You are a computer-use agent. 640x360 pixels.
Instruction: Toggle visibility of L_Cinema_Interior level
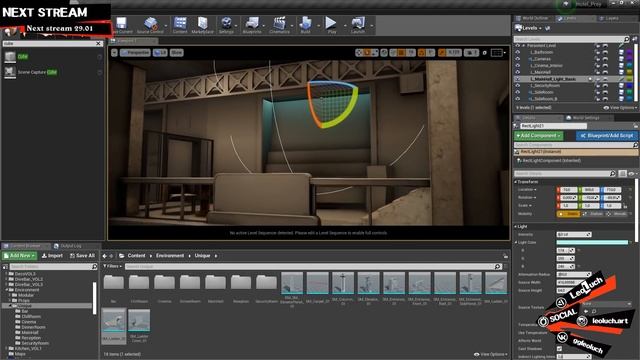518,65
